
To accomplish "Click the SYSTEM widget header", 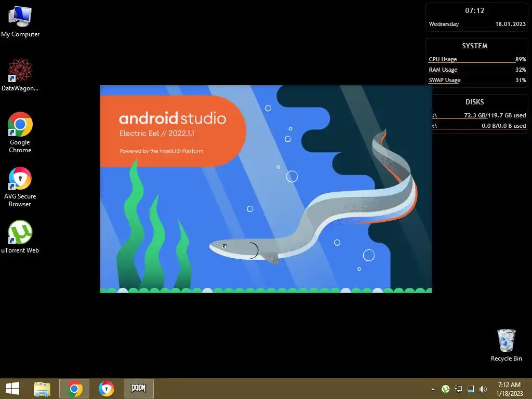I will click(475, 46).
